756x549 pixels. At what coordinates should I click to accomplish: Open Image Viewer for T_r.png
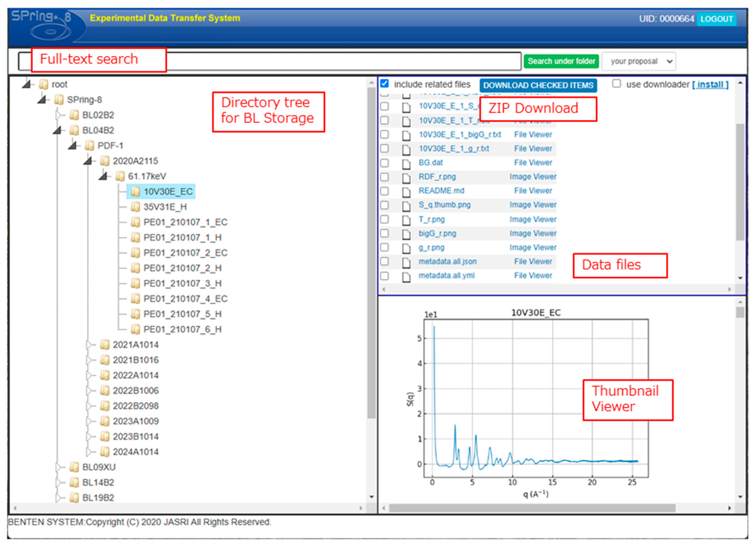(533, 220)
